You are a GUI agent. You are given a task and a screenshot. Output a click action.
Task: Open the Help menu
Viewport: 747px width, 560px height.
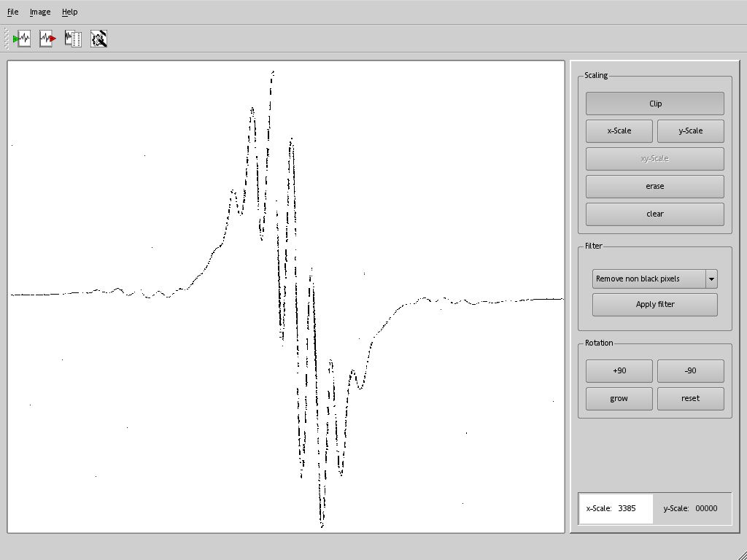(69, 12)
